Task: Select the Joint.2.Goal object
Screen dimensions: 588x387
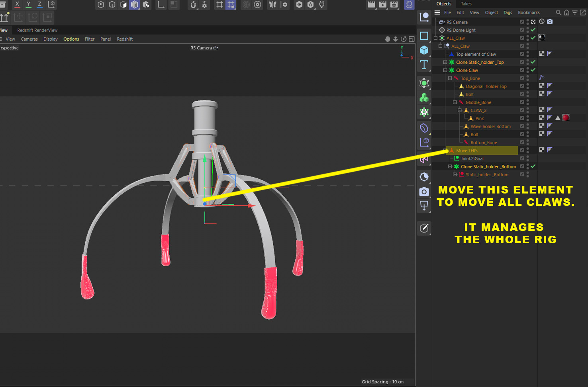Action: [x=472, y=158]
